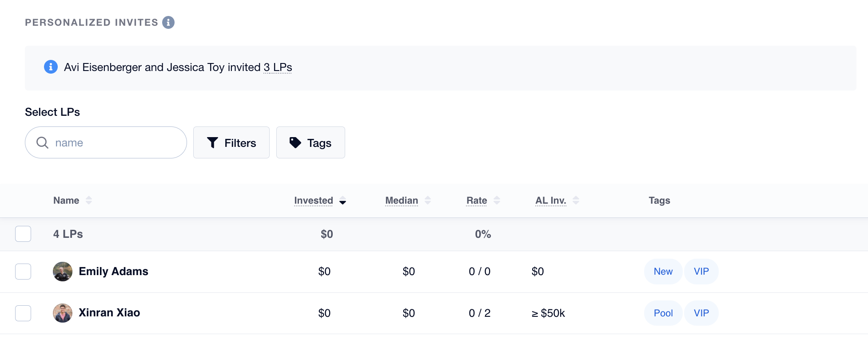The height and width of the screenshot is (339, 868).
Task: Click the tag icon on Tags button
Action: coord(295,142)
